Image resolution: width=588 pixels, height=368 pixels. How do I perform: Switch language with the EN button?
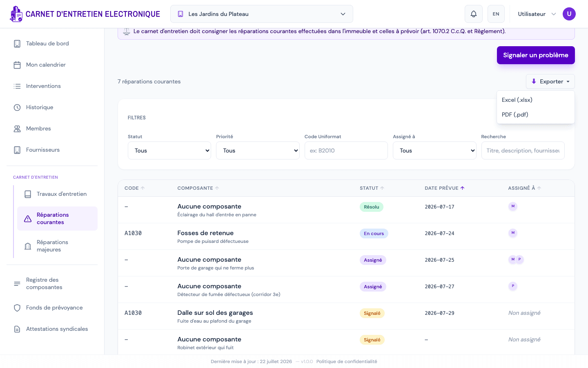tap(496, 14)
